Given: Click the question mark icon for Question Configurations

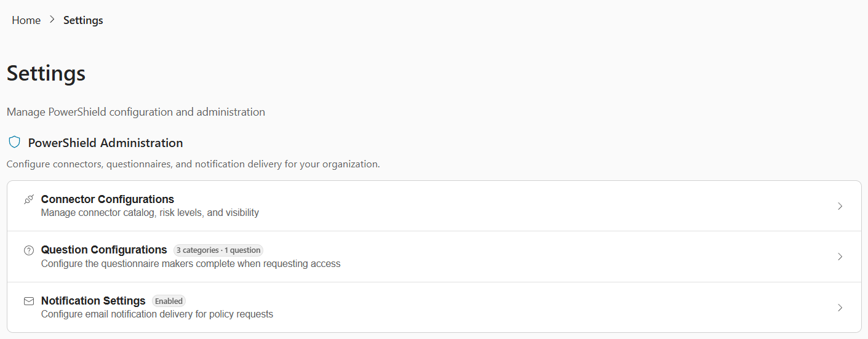Looking at the screenshot, I should pyautogui.click(x=29, y=250).
